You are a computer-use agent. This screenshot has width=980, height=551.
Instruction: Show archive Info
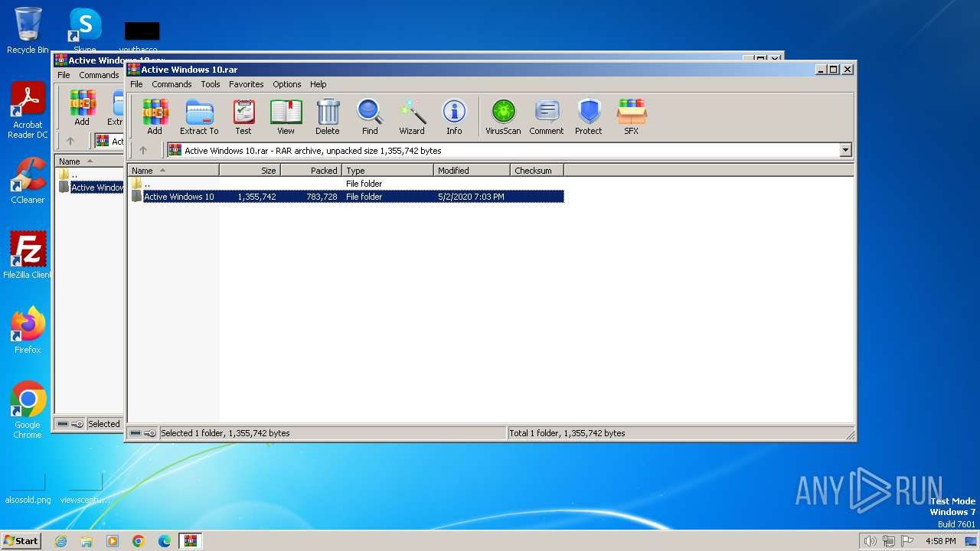(x=454, y=117)
